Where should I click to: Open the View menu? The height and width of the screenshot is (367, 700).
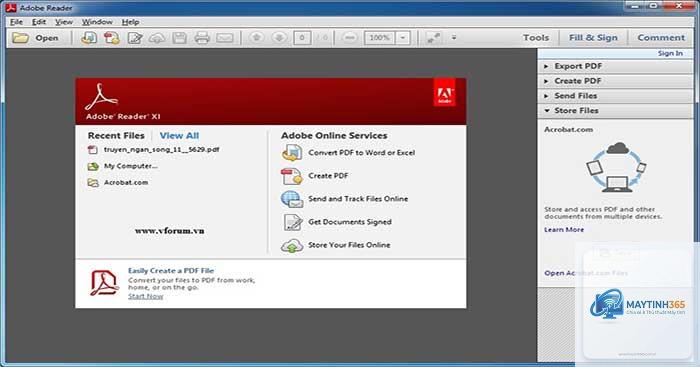(x=64, y=21)
